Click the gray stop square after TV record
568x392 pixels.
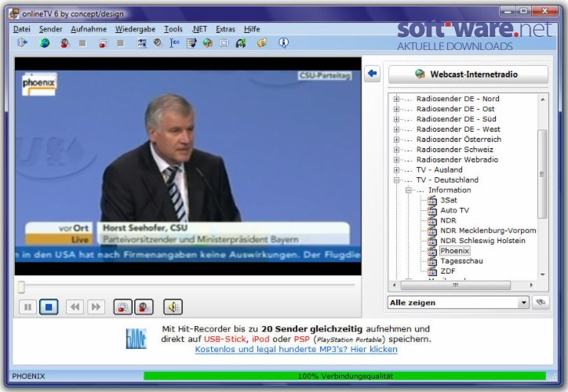point(121,43)
